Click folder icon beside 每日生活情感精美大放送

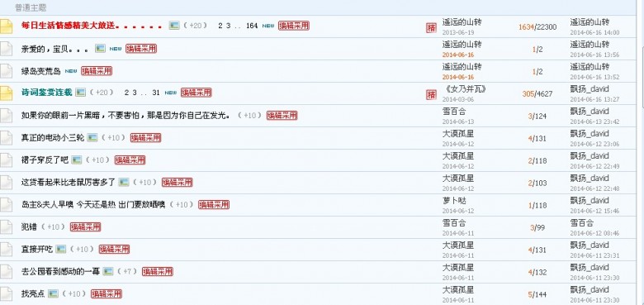pos(6,26)
